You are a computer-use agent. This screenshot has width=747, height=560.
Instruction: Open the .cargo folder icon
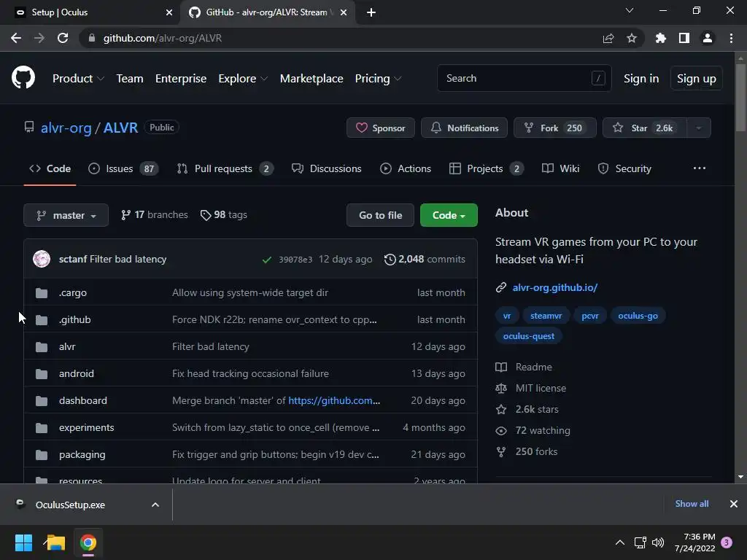point(42,293)
